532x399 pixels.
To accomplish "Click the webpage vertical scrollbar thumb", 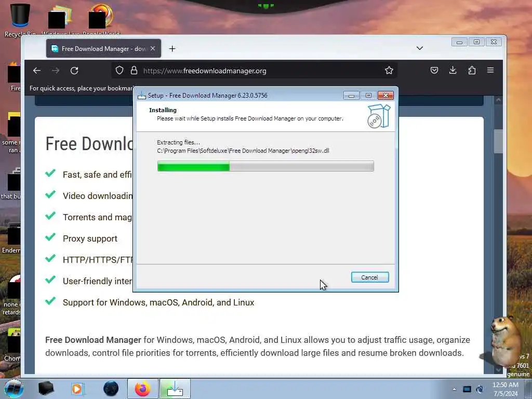I will [x=498, y=141].
